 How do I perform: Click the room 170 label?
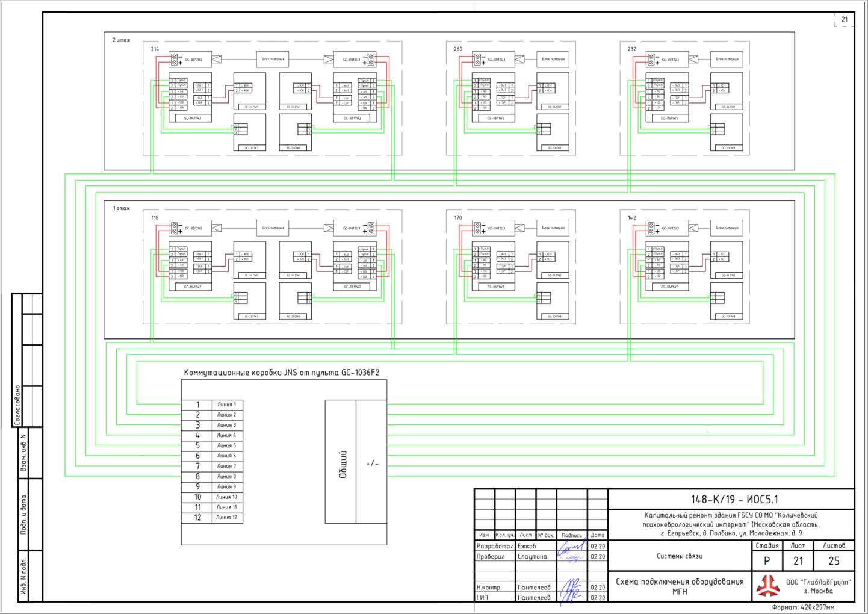point(458,217)
